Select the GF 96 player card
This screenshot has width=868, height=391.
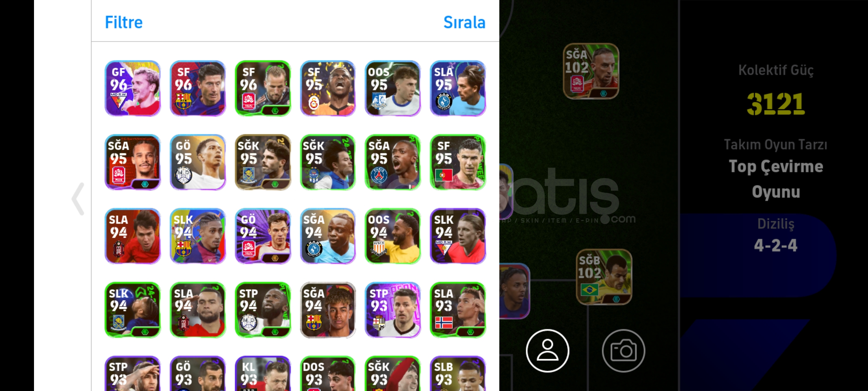click(x=133, y=88)
